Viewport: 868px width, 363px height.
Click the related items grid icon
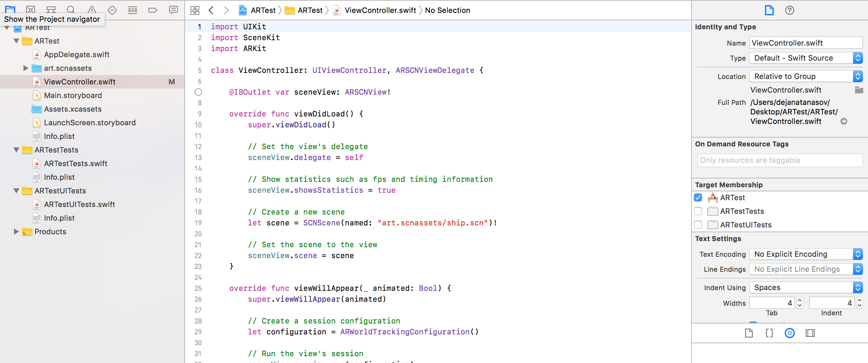[x=195, y=10]
